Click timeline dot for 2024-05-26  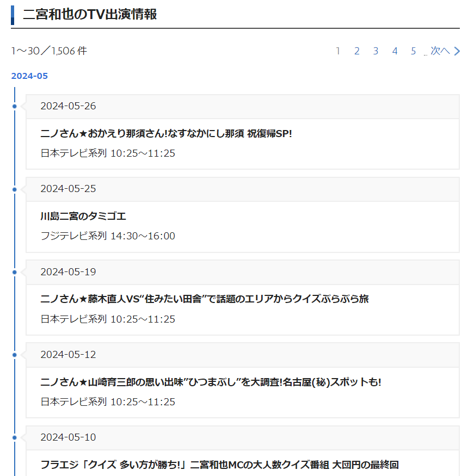(x=15, y=106)
